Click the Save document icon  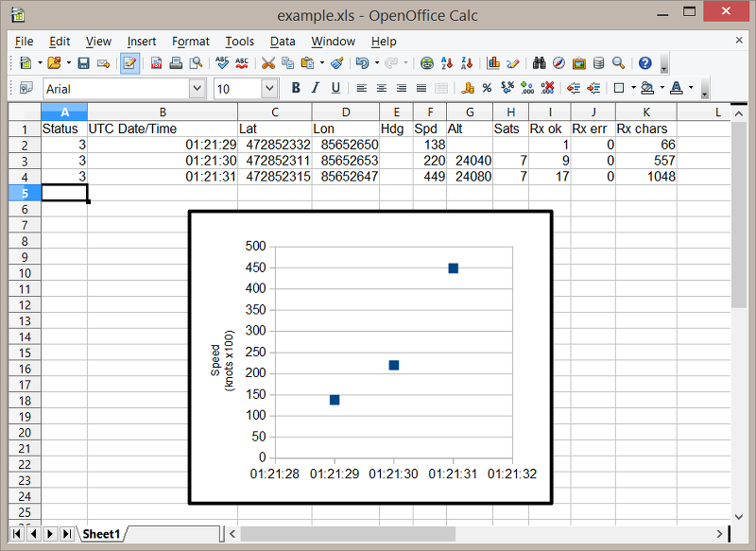(x=83, y=63)
